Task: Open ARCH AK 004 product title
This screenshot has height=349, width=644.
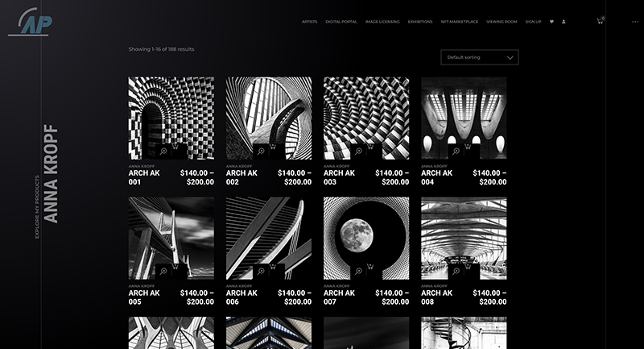Action: pyautogui.click(x=436, y=177)
